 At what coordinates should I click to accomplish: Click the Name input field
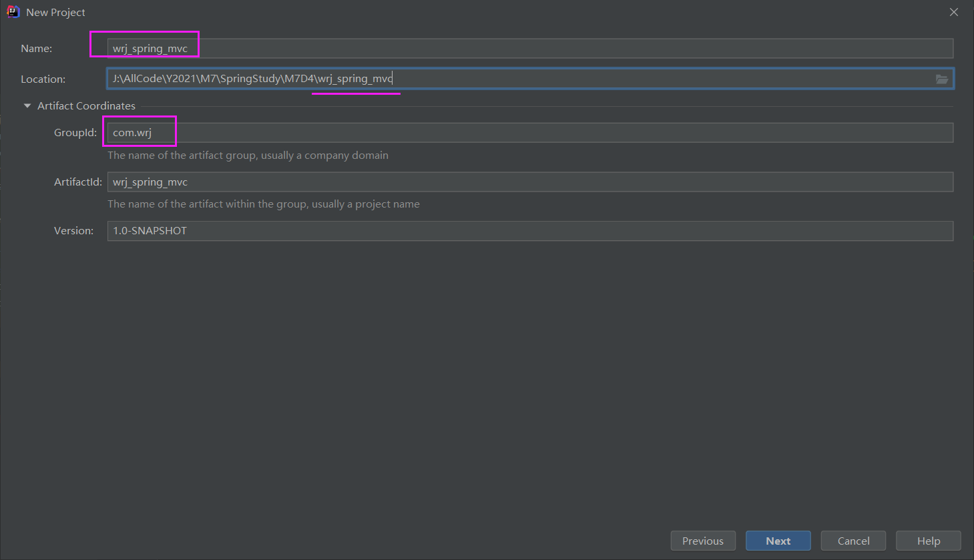[x=530, y=48]
